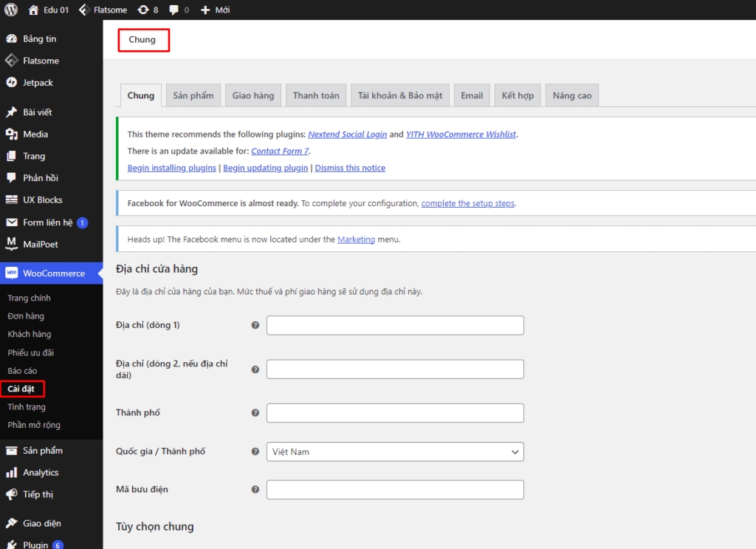Select Đơn hàng in WooCommerce submenu
The width and height of the screenshot is (756, 549).
tap(26, 316)
